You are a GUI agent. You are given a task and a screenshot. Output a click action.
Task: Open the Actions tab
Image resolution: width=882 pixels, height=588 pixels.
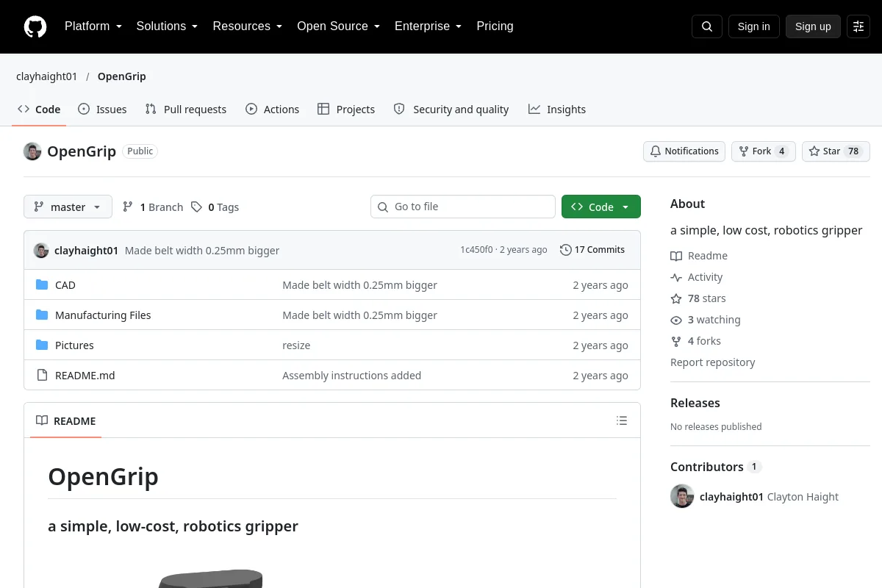click(272, 110)
